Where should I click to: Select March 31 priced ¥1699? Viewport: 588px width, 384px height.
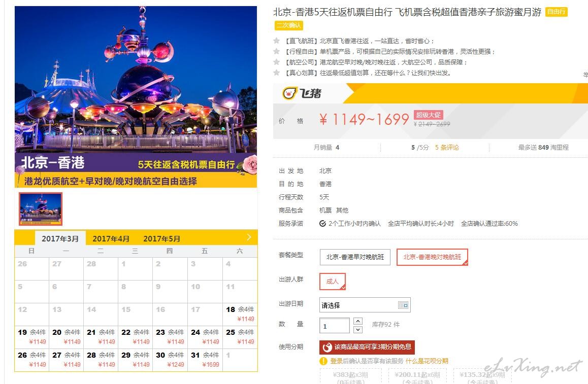(x=205, y=360)
